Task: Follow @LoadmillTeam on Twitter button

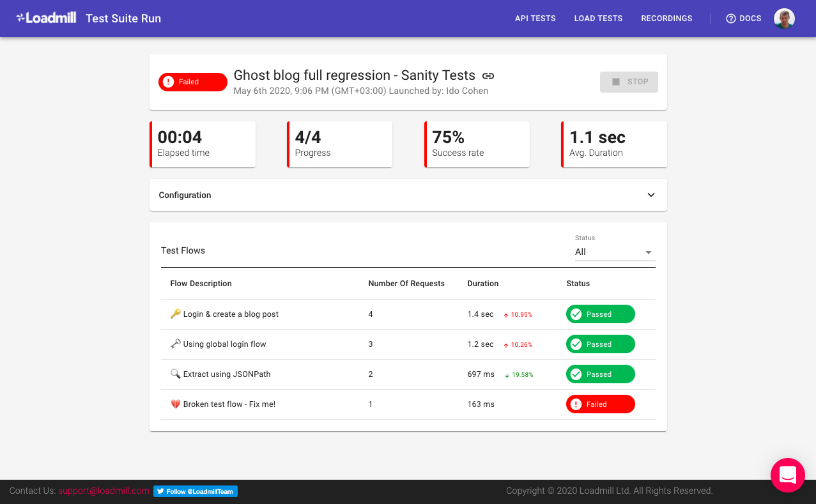Action: pos(196,491)
